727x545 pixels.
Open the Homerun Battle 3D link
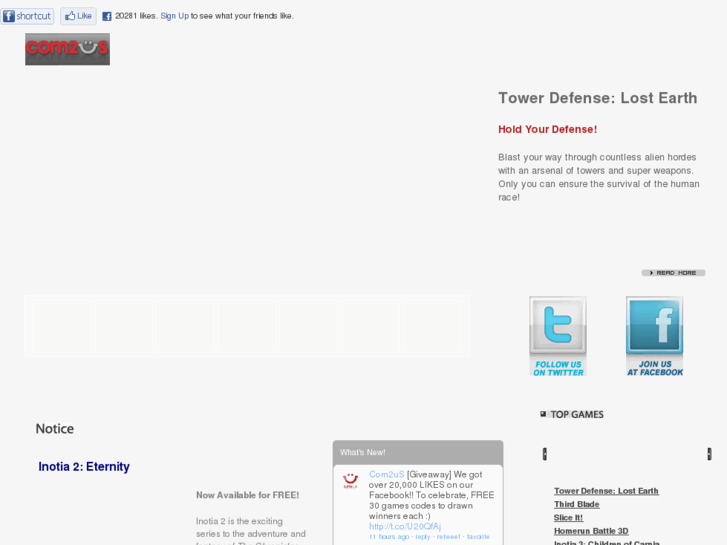click(591, 531)
